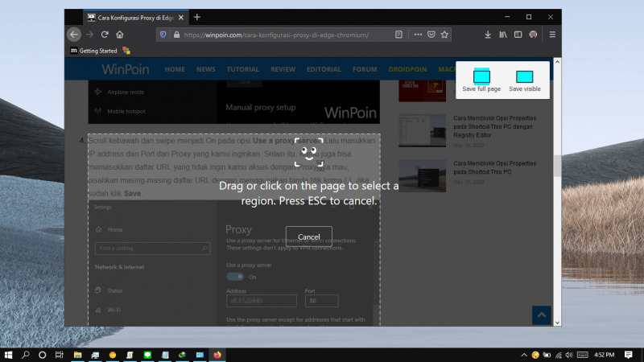
Task: Open the Windows Start menu
Action: click(8, 355)
